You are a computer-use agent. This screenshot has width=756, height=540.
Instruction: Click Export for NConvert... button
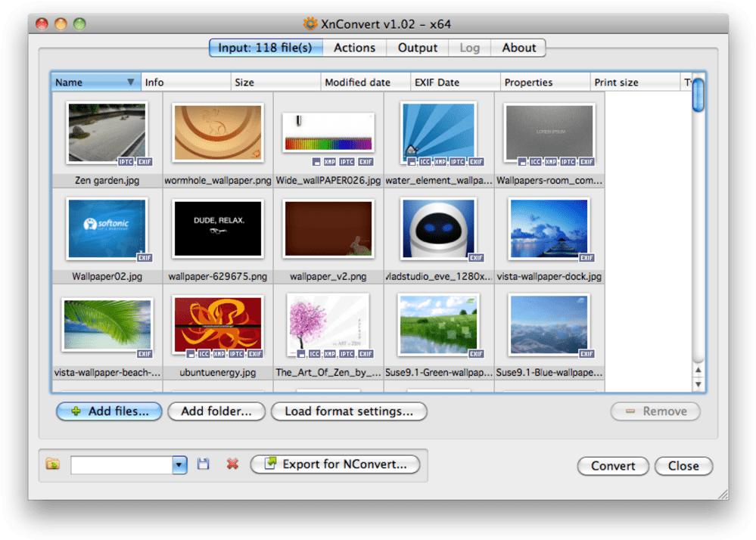click(335, 464)
